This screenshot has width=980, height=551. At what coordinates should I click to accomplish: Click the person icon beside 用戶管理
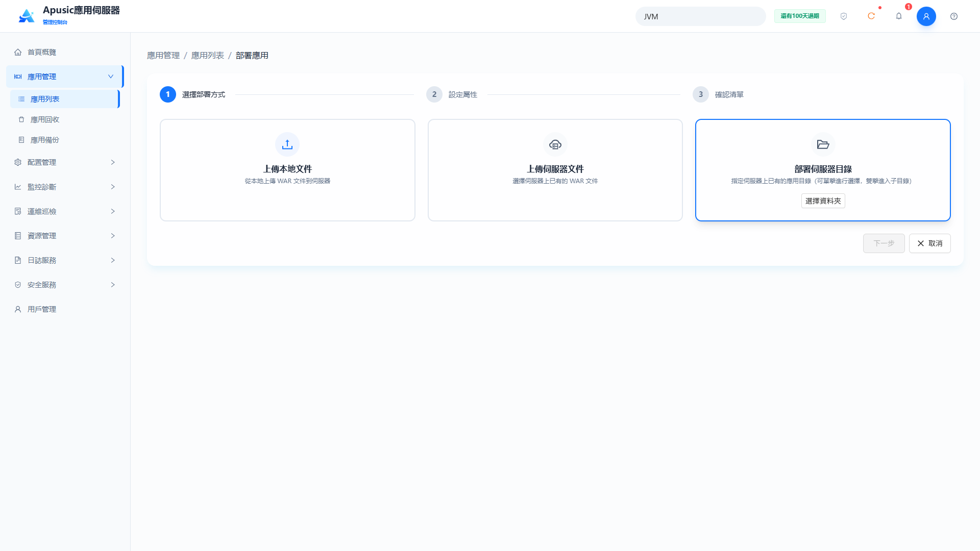(x=18, y=309)
